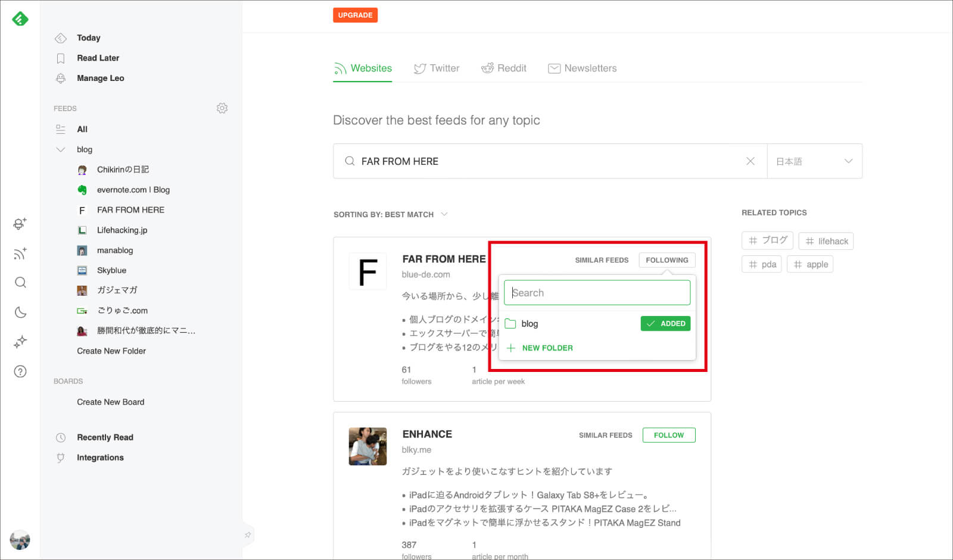Screen dimensions: 953x560
Task: Click the Today diamond icon
Action: pyautogui.click(x=60, y=38)
